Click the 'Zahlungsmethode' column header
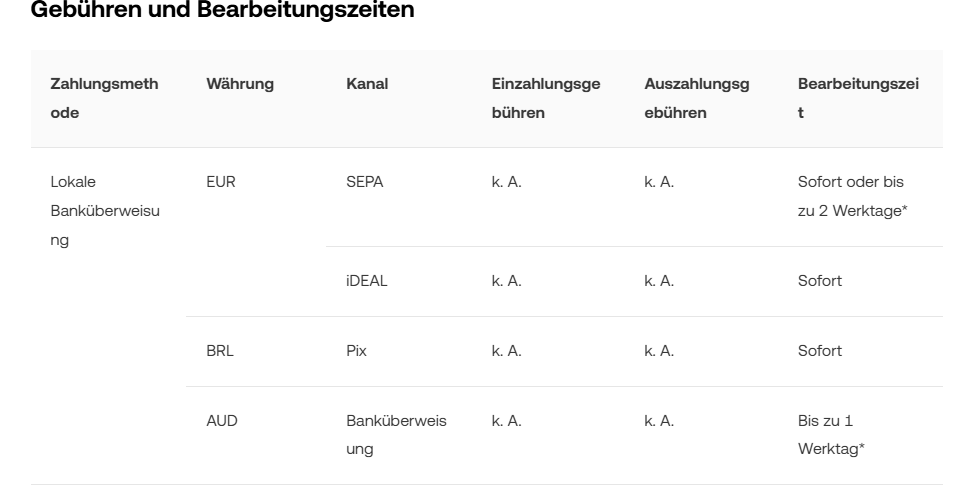958x502 pixels. (x=104, y=98)
